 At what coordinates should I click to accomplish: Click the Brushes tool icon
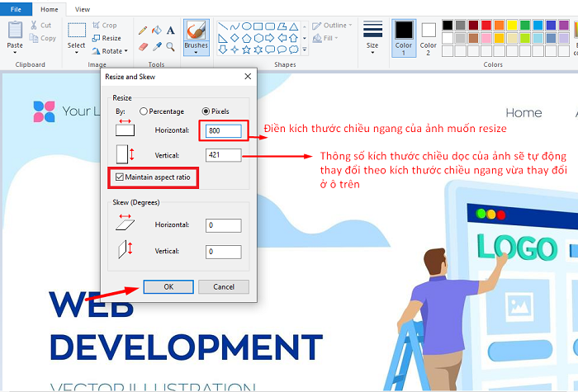[197, 31]
